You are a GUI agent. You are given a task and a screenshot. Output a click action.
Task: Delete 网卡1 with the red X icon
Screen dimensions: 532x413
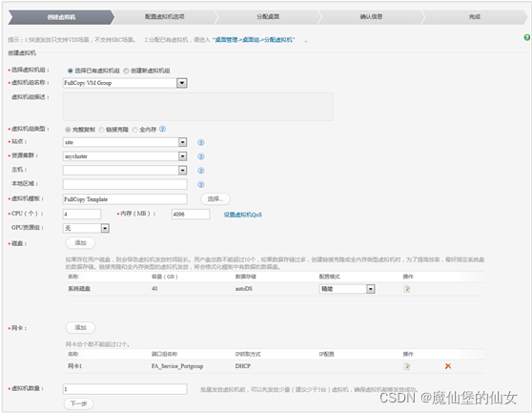[448, 366]
